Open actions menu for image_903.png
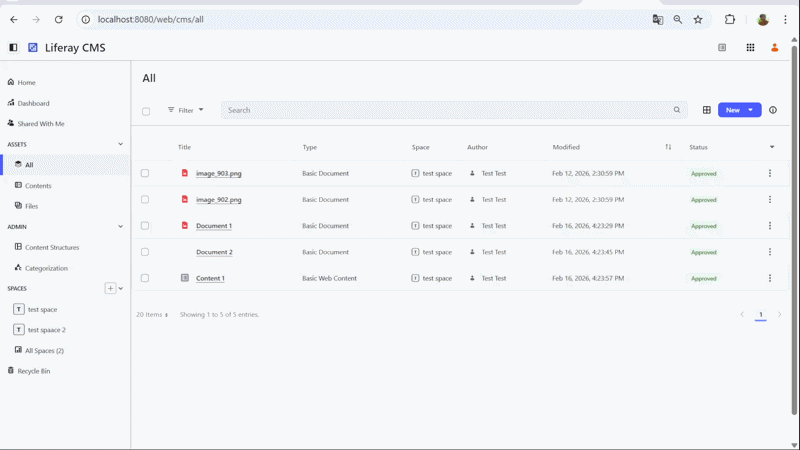This screenshot has height=450, width=800. [x=769, y=173]
